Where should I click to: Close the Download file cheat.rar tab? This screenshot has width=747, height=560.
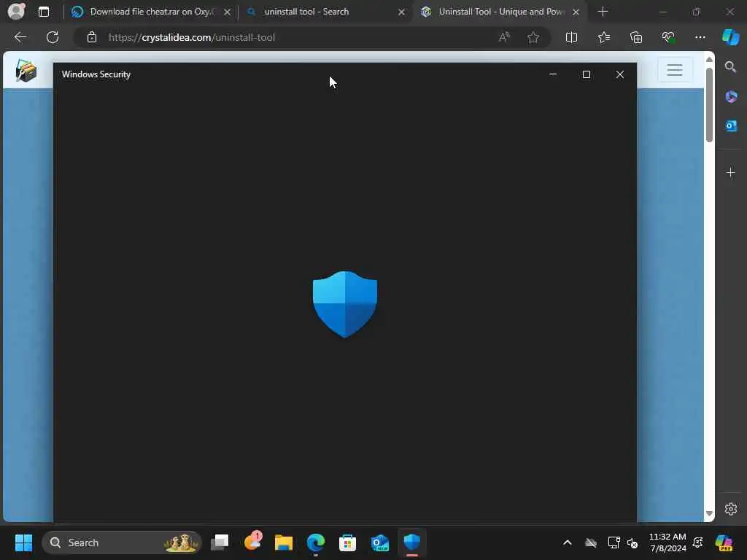[x=228, y=12]
